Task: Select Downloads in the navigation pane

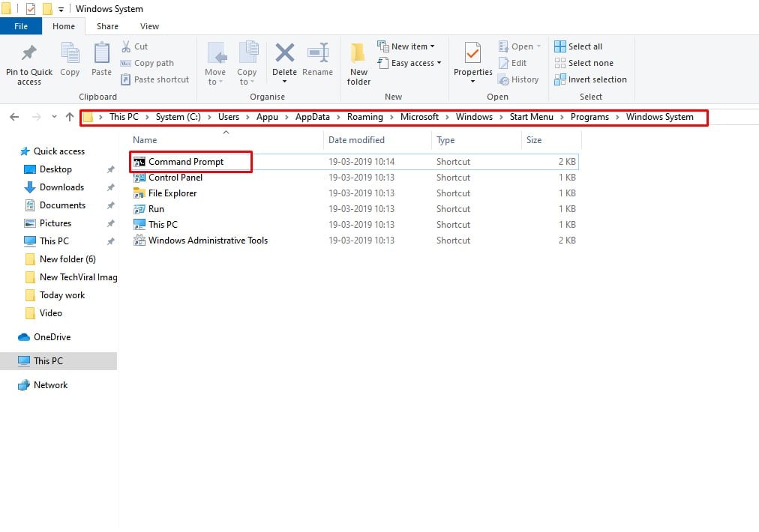Action: tap(62, 187)
